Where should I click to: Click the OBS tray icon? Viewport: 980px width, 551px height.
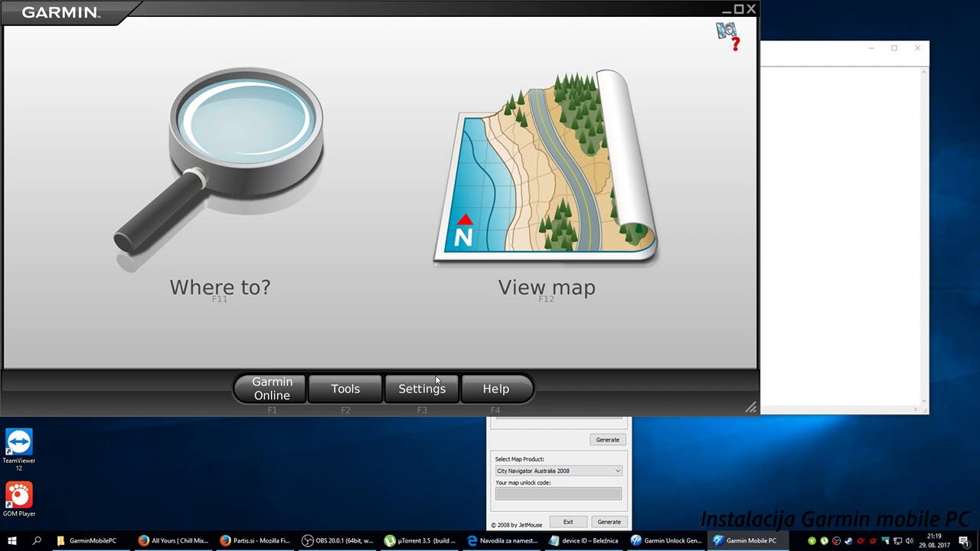point(836,541)
